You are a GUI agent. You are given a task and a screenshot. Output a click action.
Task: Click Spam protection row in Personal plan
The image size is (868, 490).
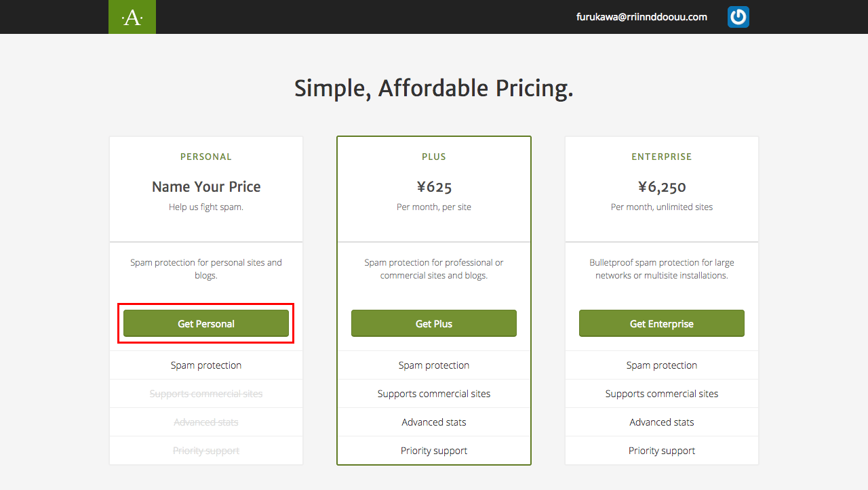pyautogui.click(x=206, y=365)
